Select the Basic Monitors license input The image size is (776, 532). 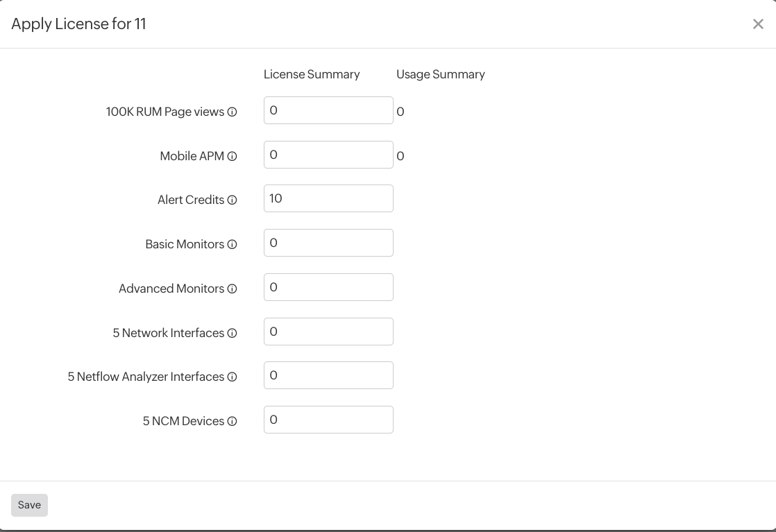(328, 243)
